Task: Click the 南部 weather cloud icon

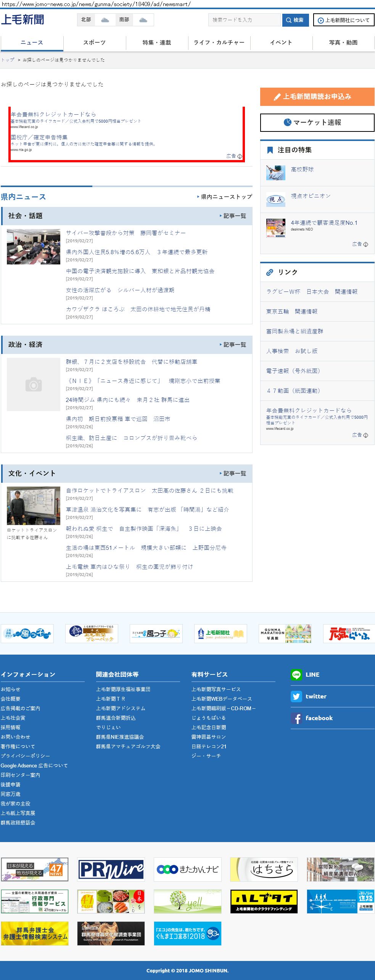Action: pyautogui.click(x=143, y=20)
